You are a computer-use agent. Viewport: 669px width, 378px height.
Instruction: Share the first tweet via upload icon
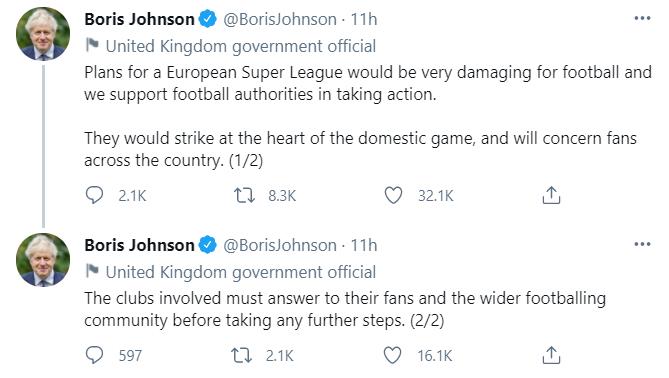[551, 195]
